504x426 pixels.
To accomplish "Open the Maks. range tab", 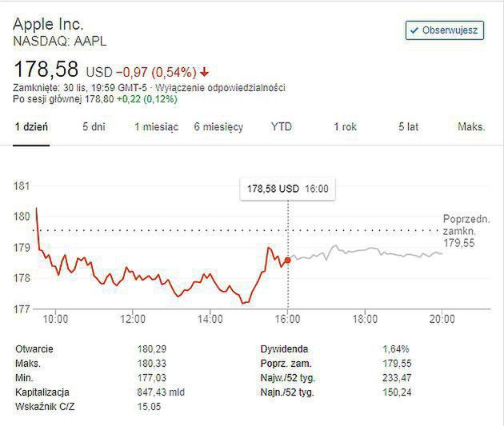I will tap(471, 127).
